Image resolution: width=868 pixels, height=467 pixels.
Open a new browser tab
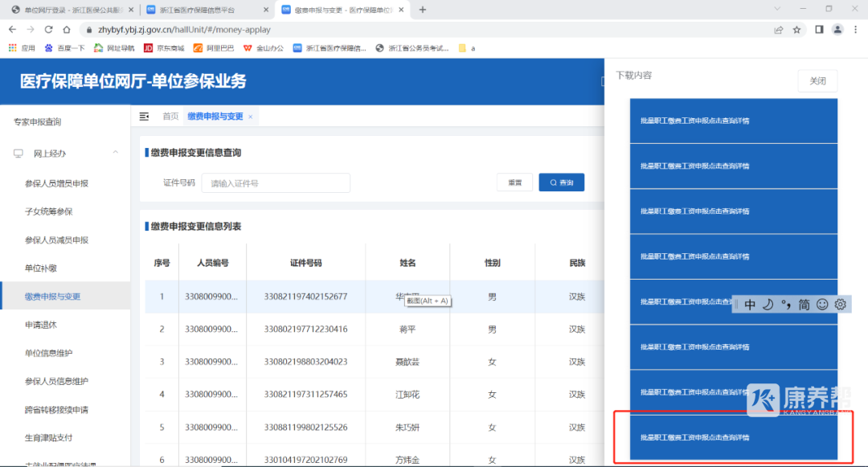[423, 10]
